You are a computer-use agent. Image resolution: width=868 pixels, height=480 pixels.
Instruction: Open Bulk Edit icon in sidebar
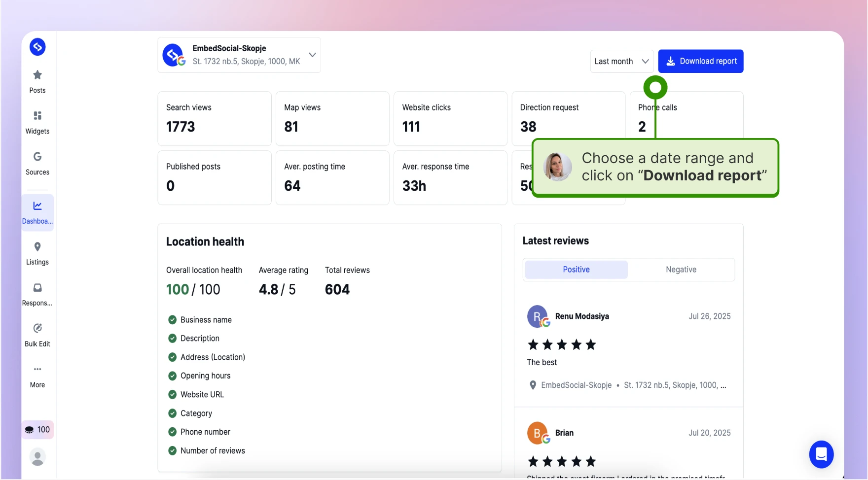click(37, 328)
